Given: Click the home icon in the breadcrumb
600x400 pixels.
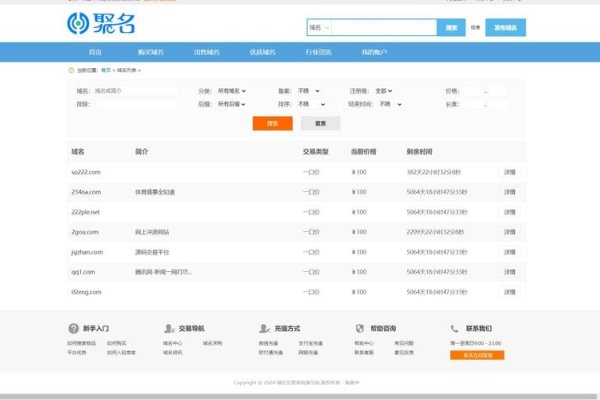Looking at the screenshot, I should click(71, 70).
